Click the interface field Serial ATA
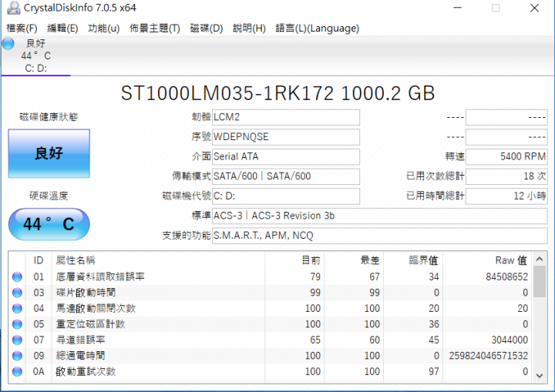Viewport: 555px width, 392px height. pos(286,157)
